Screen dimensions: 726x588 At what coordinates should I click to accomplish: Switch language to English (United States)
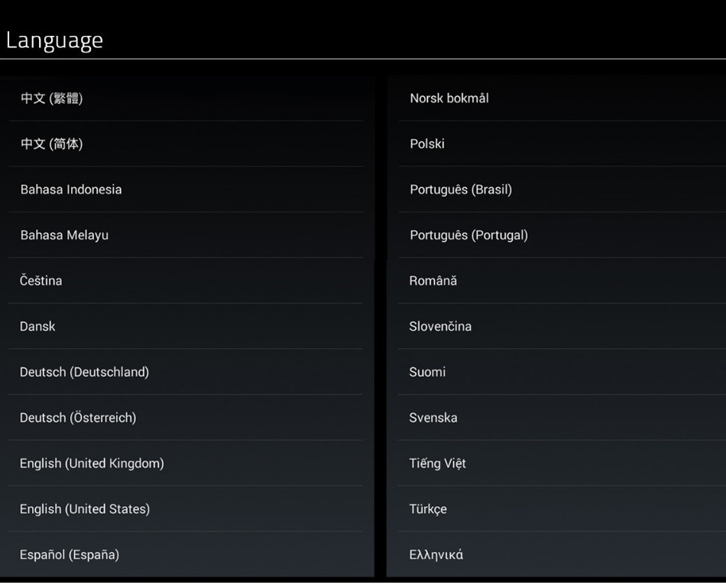(x=85, y=509)
